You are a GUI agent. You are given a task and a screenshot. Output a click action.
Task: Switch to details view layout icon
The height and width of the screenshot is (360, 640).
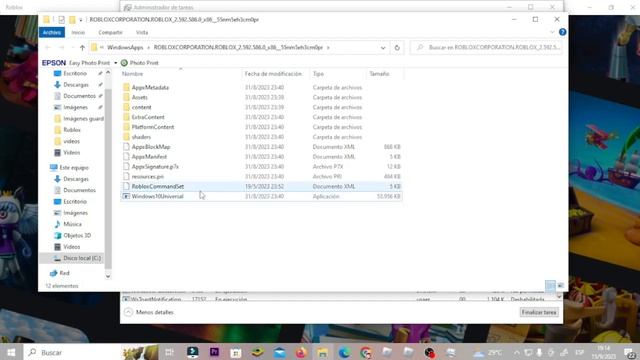(550, 286)
